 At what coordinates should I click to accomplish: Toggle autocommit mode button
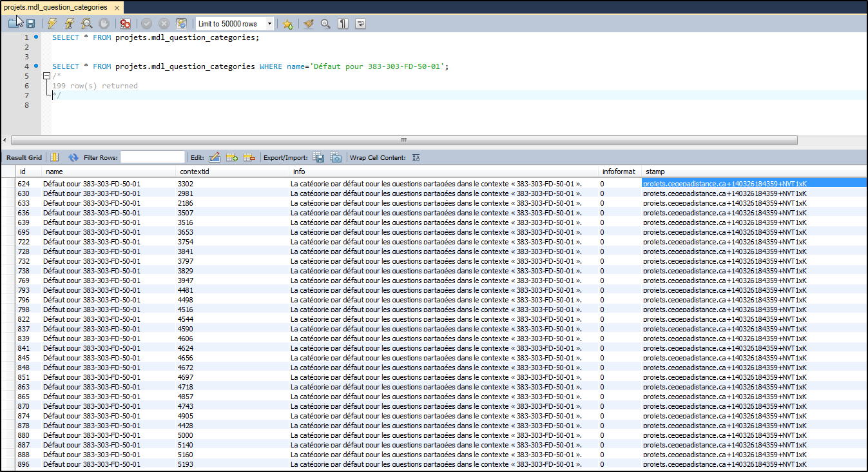(182, 24)
